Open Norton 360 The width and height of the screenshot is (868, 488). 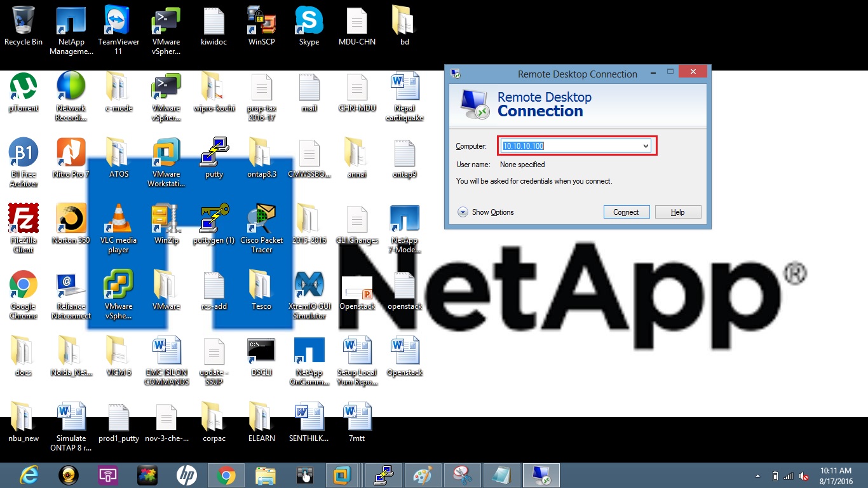(71, 219)
